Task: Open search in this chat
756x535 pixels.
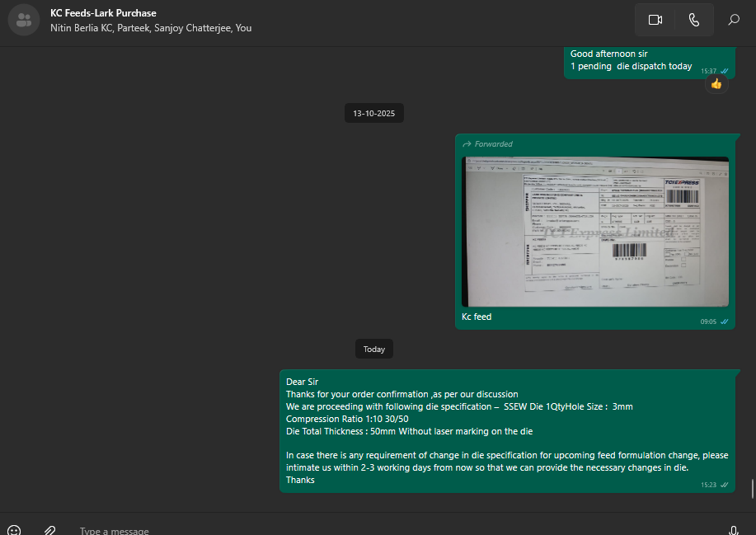Action: click(733, 20)
